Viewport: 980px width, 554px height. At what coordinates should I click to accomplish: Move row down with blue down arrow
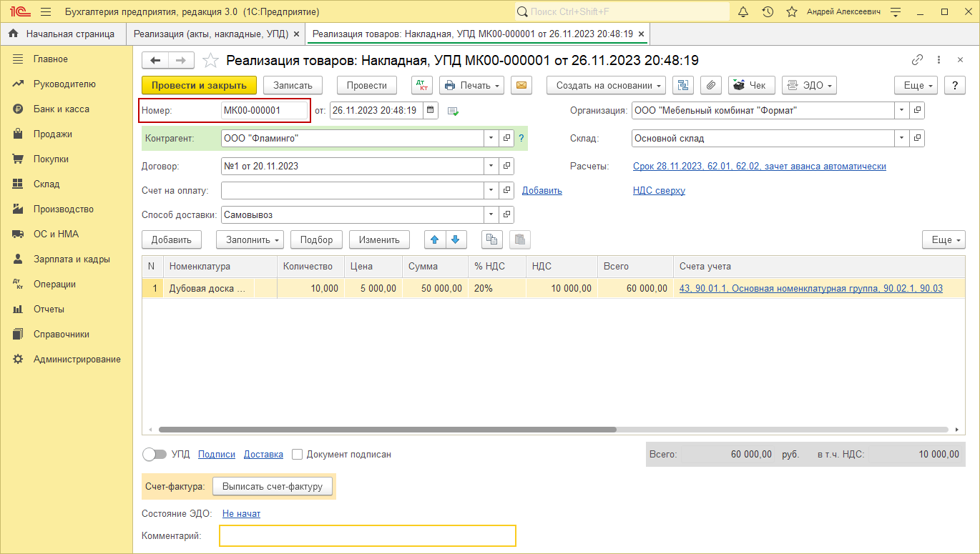tap(456, 239)
